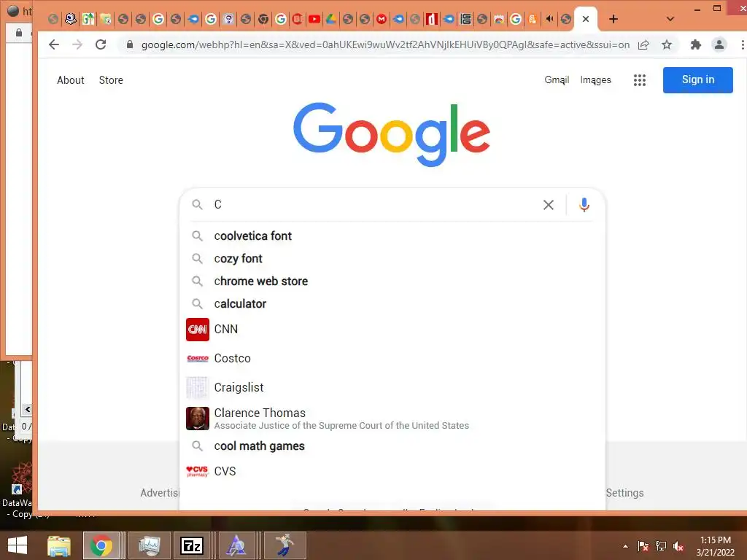Open 7-Zip from the taskbar
Viewport: 747px width, 560px height.
(192, 545)
